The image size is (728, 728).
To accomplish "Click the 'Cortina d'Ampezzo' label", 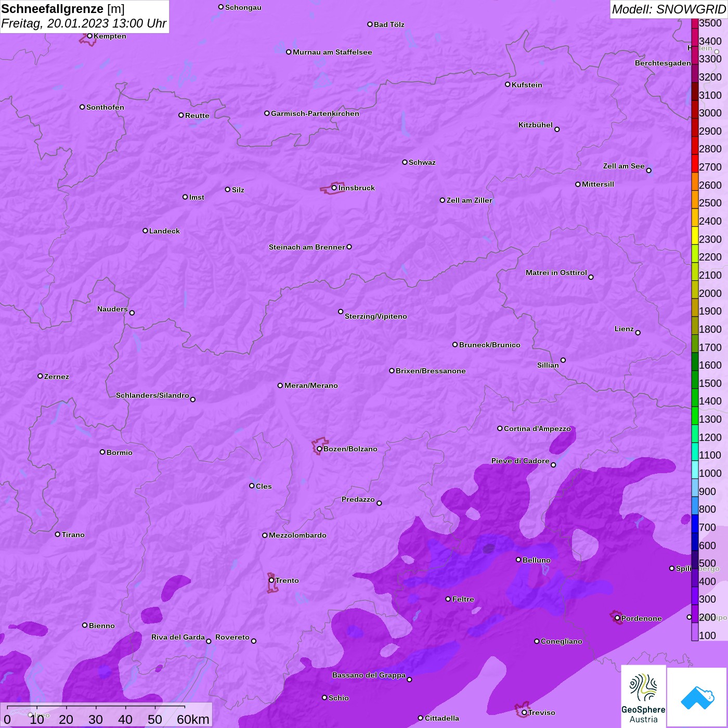I will tap(537, 428).
